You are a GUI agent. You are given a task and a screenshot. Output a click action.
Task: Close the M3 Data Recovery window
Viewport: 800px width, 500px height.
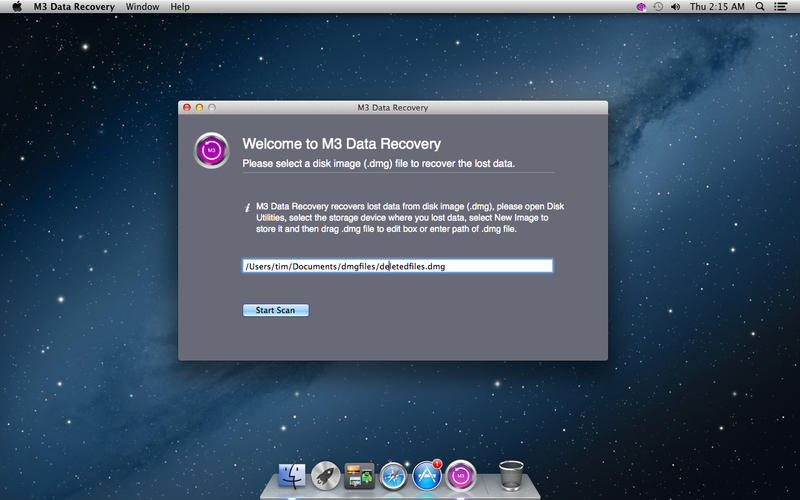(x=187, y=108)
